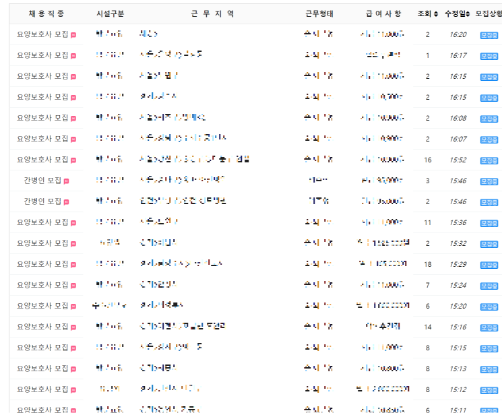Click the pink icon in the 15:32 row
This screenshot has width=502, height=419.
(x=73, y=244)
